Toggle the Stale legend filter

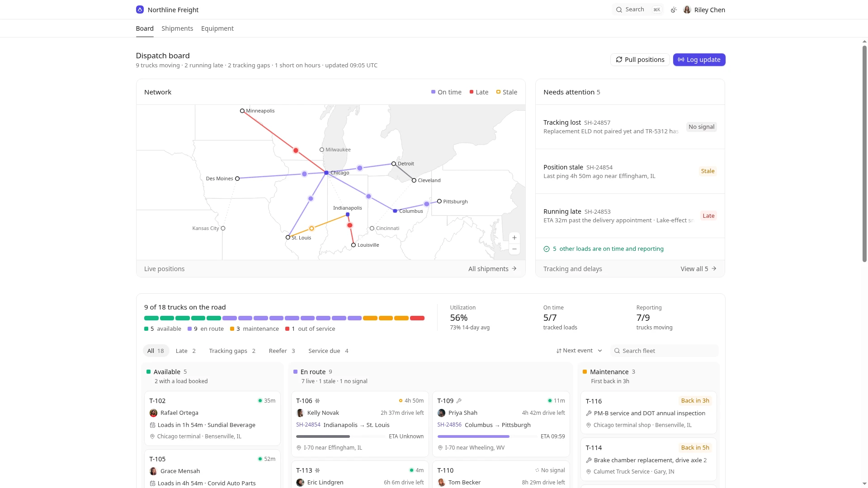(x=507, y=92)
